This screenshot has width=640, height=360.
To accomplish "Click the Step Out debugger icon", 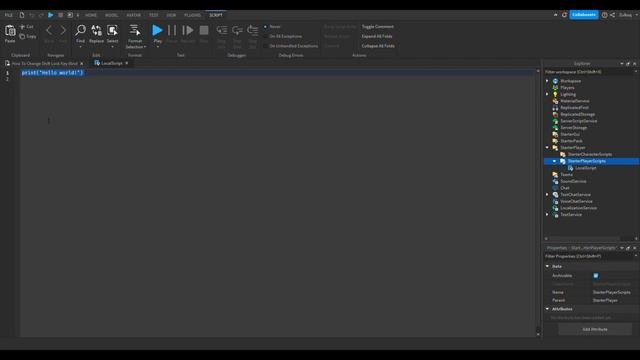I will pos(253,30).
